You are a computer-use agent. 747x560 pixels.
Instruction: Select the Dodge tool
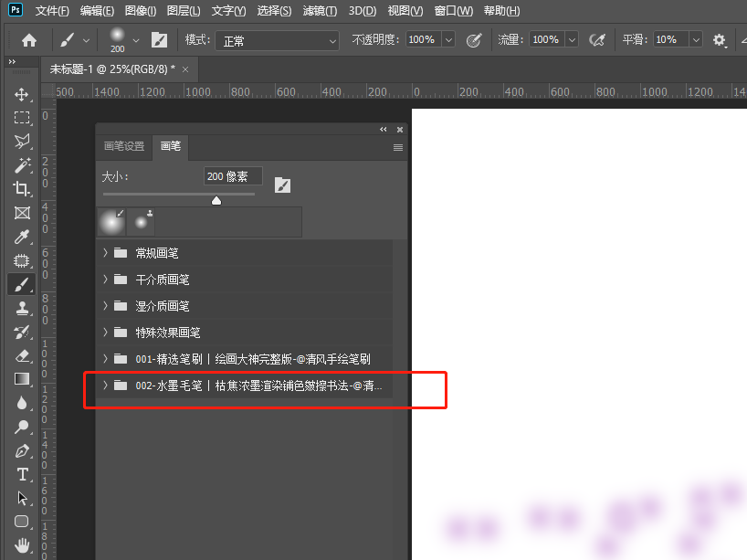click(x=21, y=427)
